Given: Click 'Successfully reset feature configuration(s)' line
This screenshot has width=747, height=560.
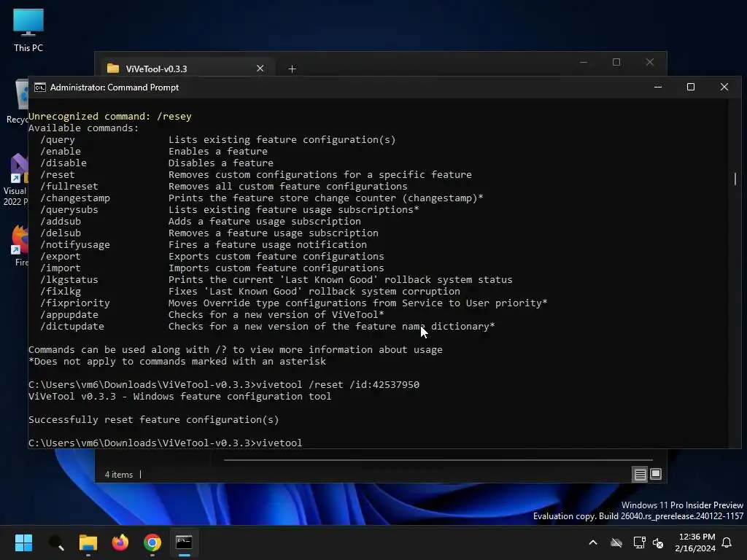Looking at the screenshot, I should 153,420.
